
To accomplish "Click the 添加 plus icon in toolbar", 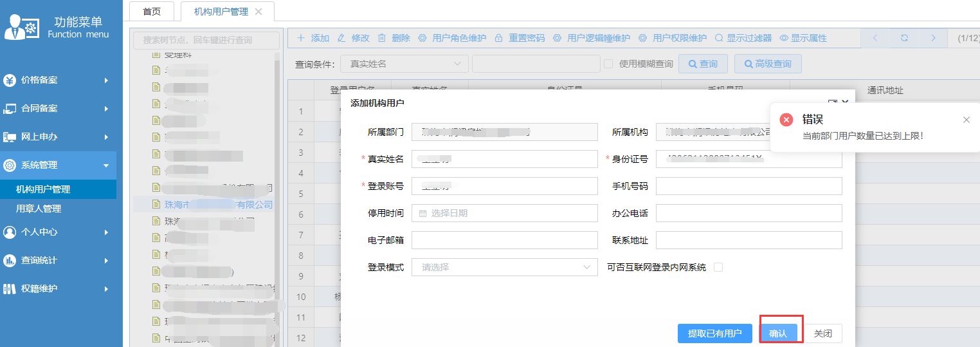I will pyautogui.click(x=301, y=38).
